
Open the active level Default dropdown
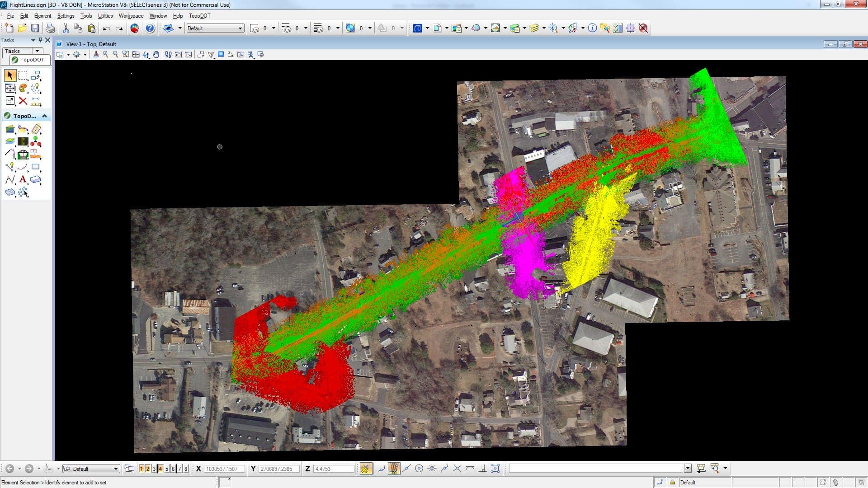click(x=240, y=28)
